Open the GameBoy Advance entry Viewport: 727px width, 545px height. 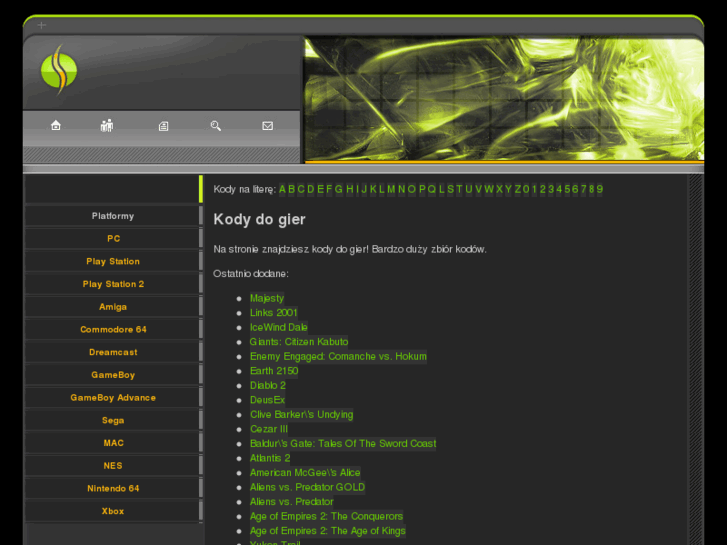[113, 398]
